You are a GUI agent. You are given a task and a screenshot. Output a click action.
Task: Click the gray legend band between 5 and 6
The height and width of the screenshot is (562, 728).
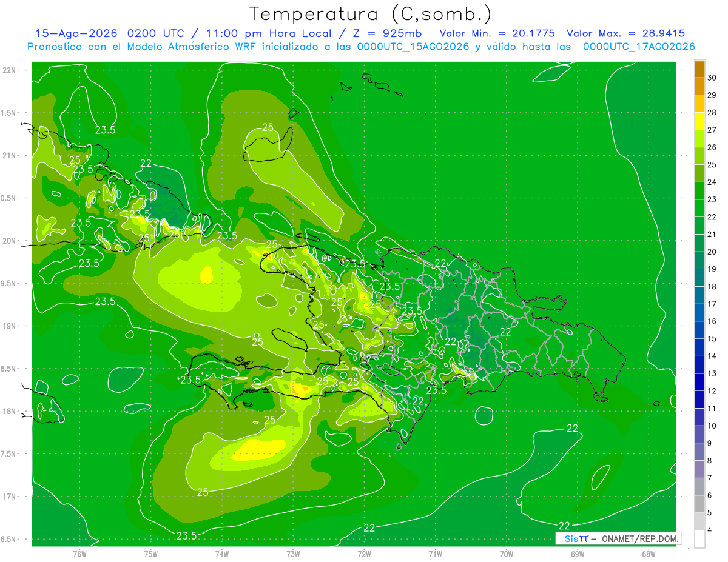(x=699, y=504)
